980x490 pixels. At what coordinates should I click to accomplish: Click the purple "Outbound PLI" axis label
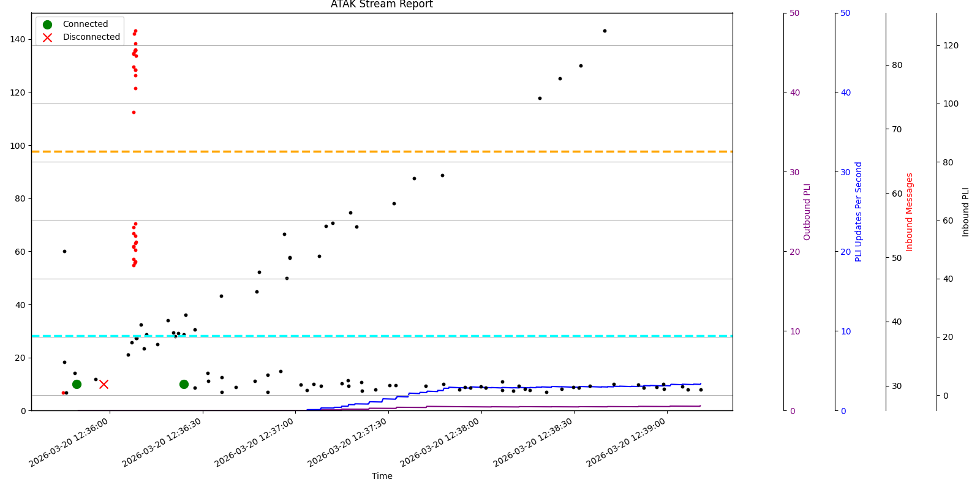807,212
